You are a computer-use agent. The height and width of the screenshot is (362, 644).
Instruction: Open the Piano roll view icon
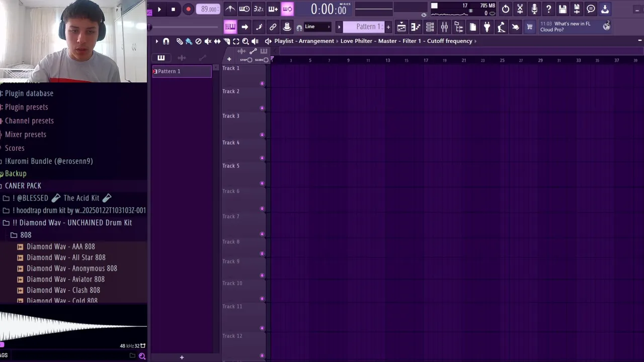pyautogui.click(x=416, y=27)
